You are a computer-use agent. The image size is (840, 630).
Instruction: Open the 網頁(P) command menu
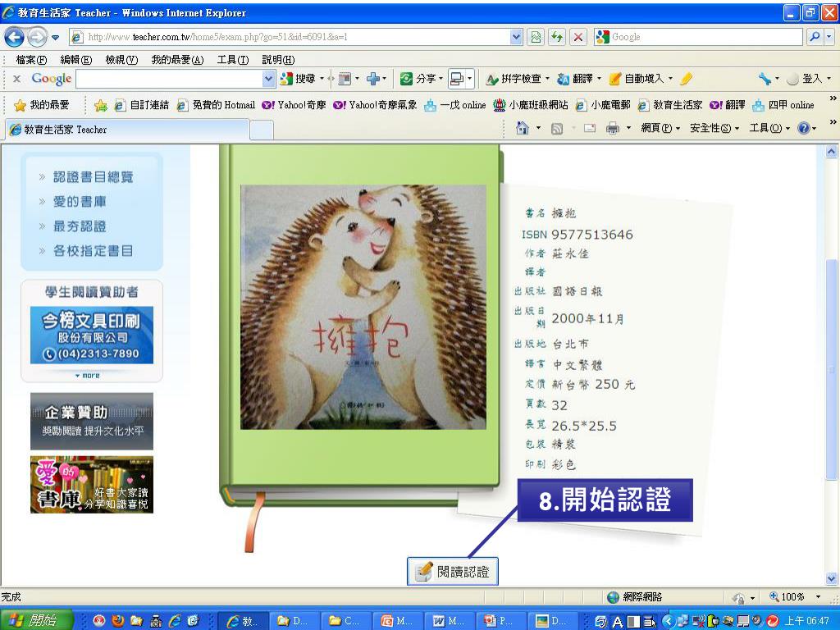[x=660, y=128]
